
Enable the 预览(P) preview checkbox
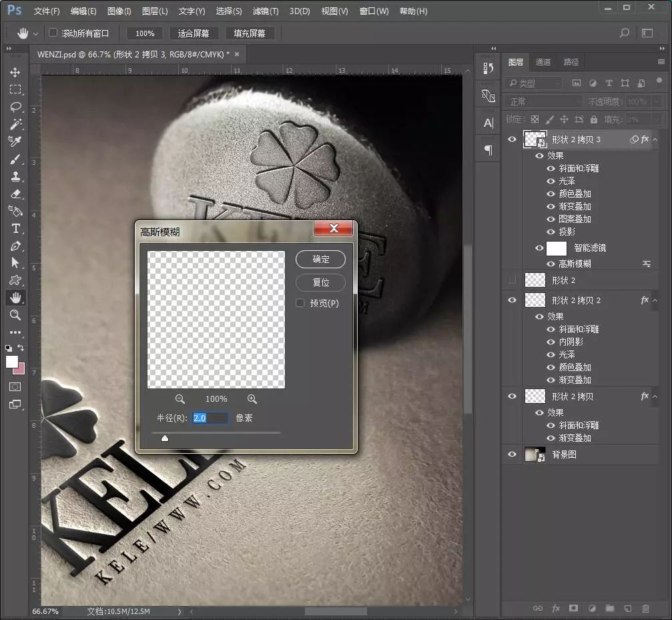(x=300, y=303)
